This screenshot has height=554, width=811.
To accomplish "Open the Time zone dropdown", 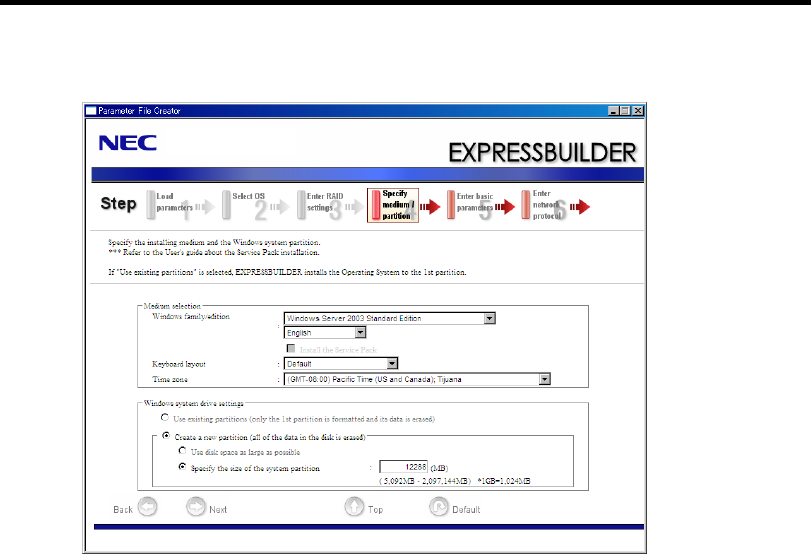I will tap(545, 379).
